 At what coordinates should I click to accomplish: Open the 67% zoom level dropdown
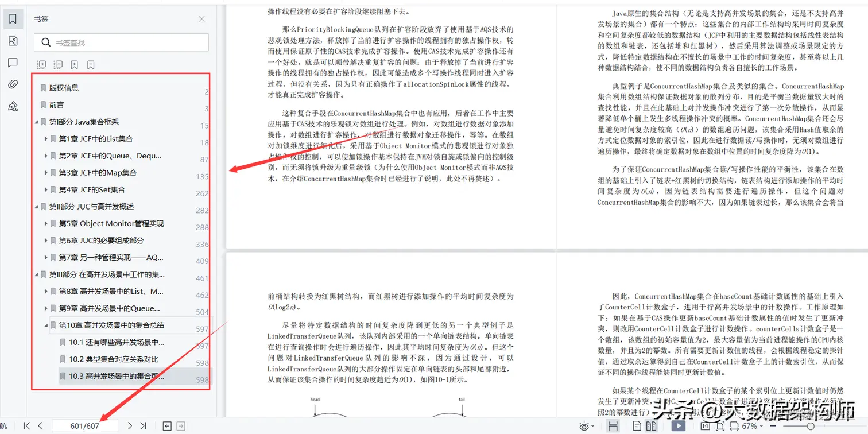point(753,427)
